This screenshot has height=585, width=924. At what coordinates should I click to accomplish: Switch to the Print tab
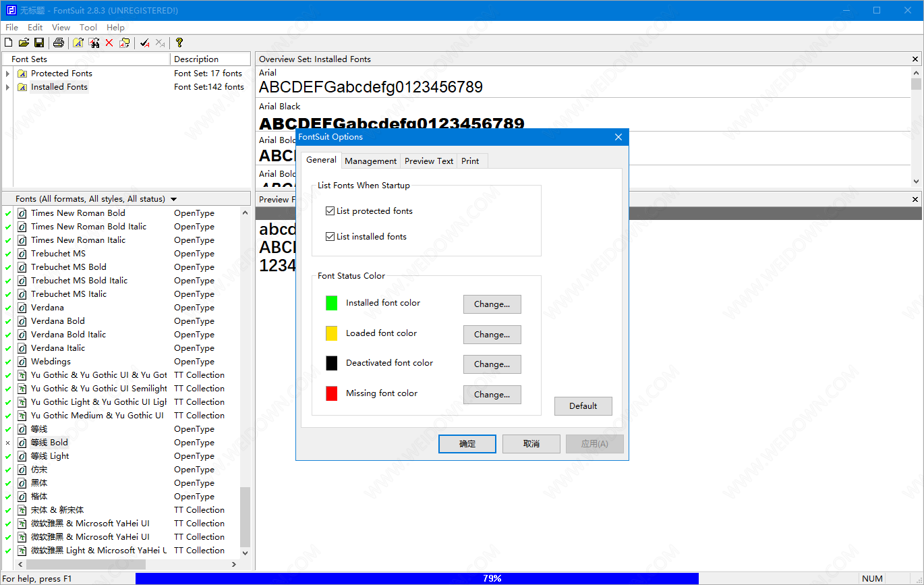click(x=470, y=161)
